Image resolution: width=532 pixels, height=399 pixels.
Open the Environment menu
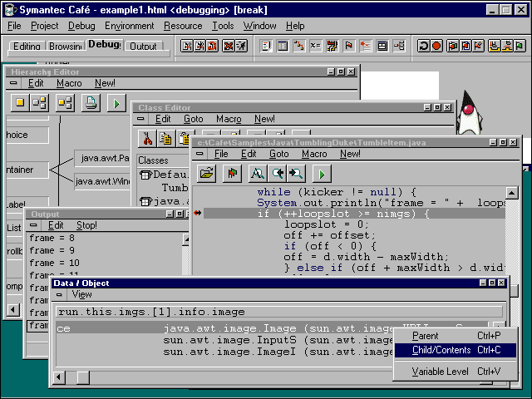click(130, 26)
